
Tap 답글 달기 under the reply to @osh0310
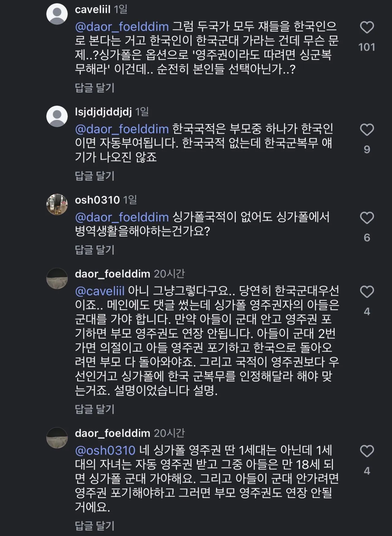95,526
